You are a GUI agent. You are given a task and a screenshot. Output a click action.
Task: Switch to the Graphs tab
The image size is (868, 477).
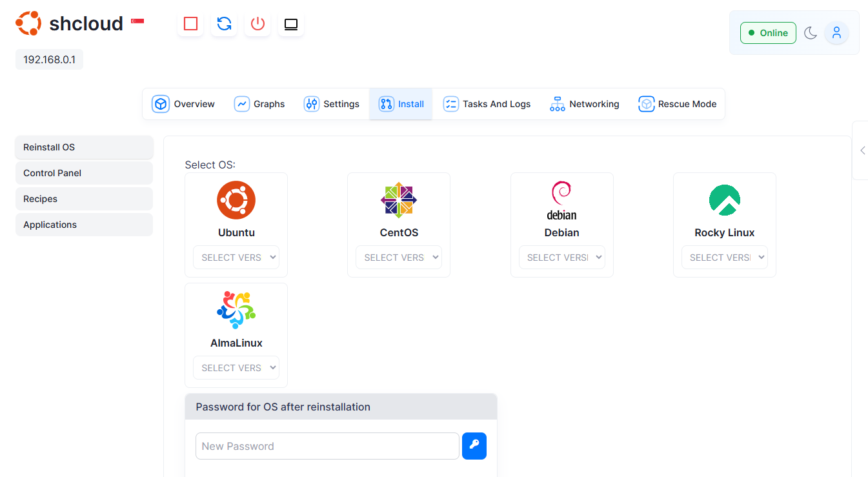(x=259, y=103)
